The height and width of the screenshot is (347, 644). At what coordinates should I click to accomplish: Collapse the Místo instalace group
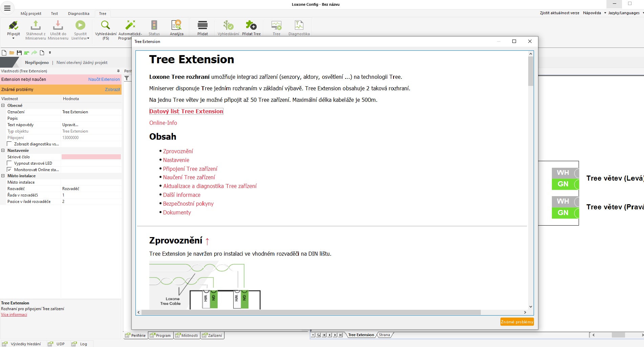tap(3, 176)
